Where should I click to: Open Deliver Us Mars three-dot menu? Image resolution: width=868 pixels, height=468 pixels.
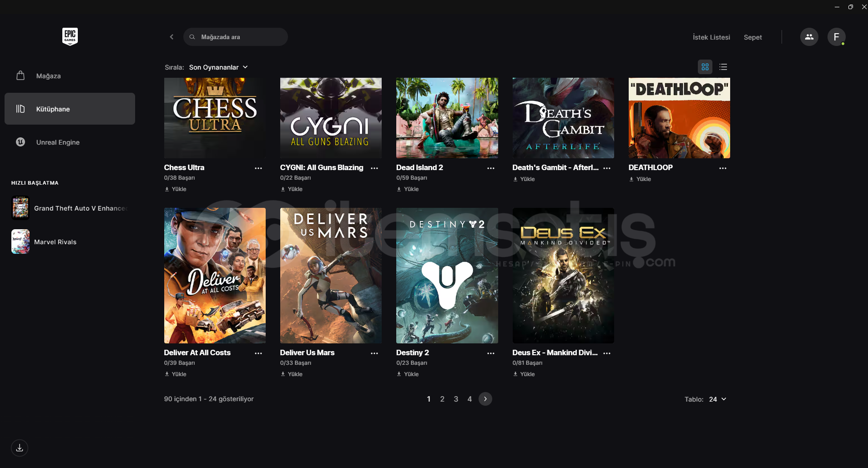click(374, 353)
